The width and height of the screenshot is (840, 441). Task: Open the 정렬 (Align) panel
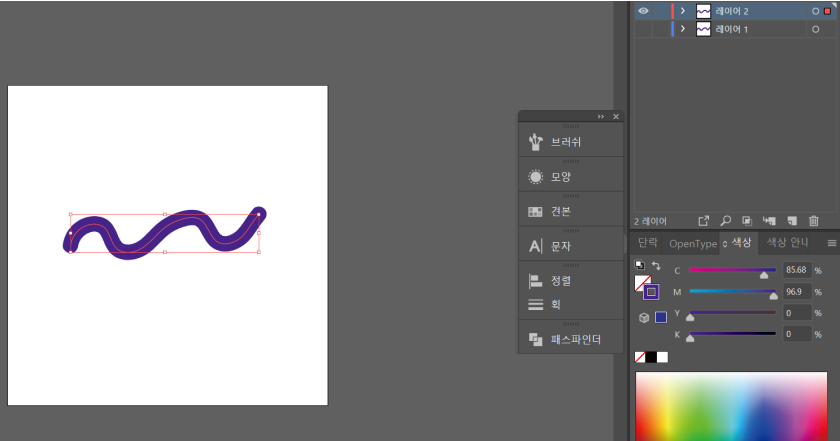click(560, 281)
